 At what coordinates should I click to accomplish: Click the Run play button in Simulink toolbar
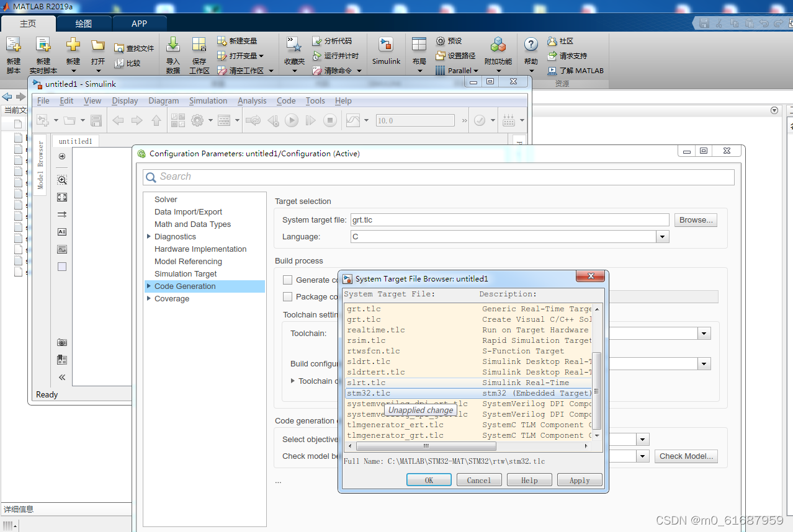[292, 121]
